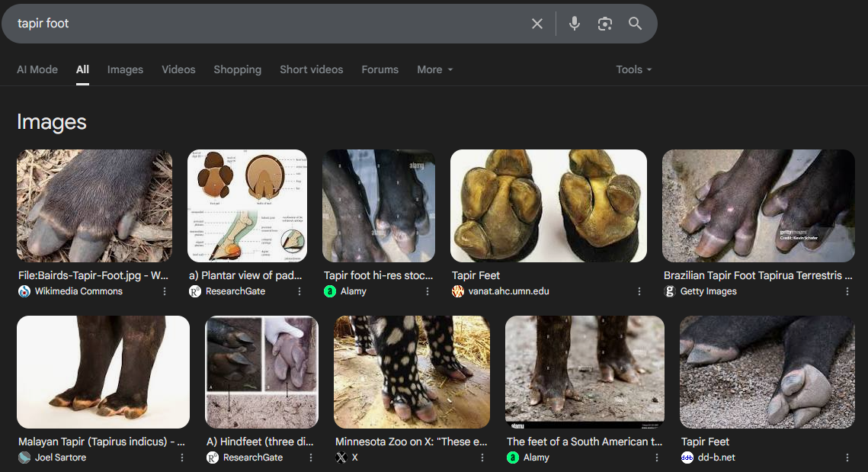
Task: Click the Images section heading
Action: click(52, 122)
